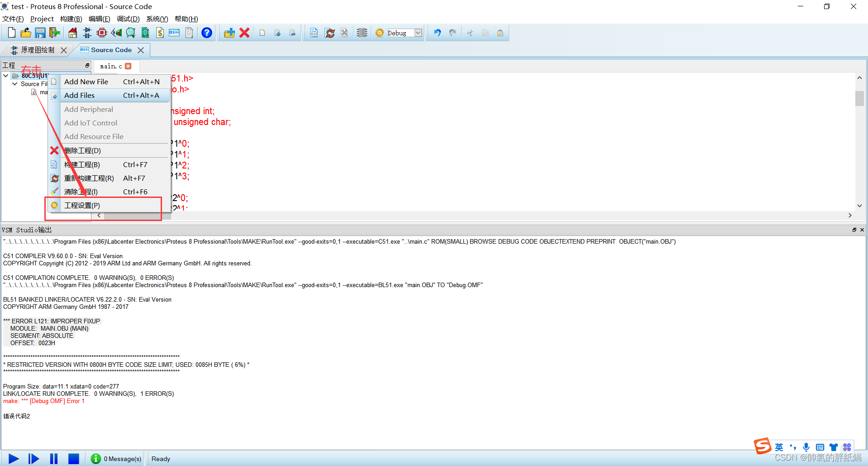Select Add New File in context menu
Screen dimensions: 868x466
(x=110, y=82)
